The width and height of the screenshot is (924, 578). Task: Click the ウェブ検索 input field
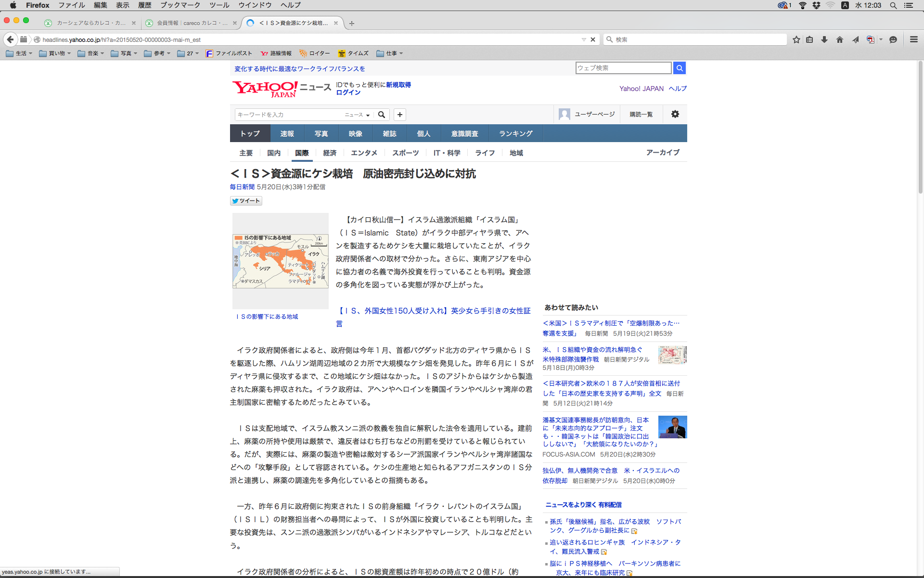click(623, 68)
